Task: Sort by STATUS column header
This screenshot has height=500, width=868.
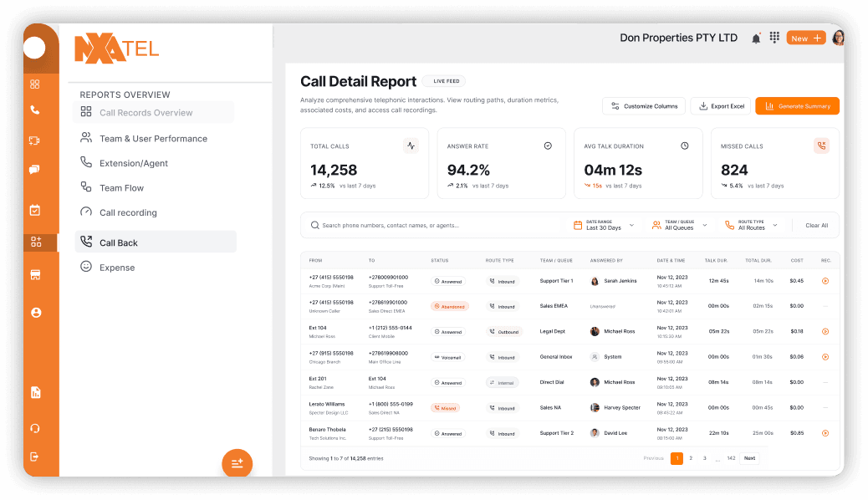Action: tap(440, 260)
